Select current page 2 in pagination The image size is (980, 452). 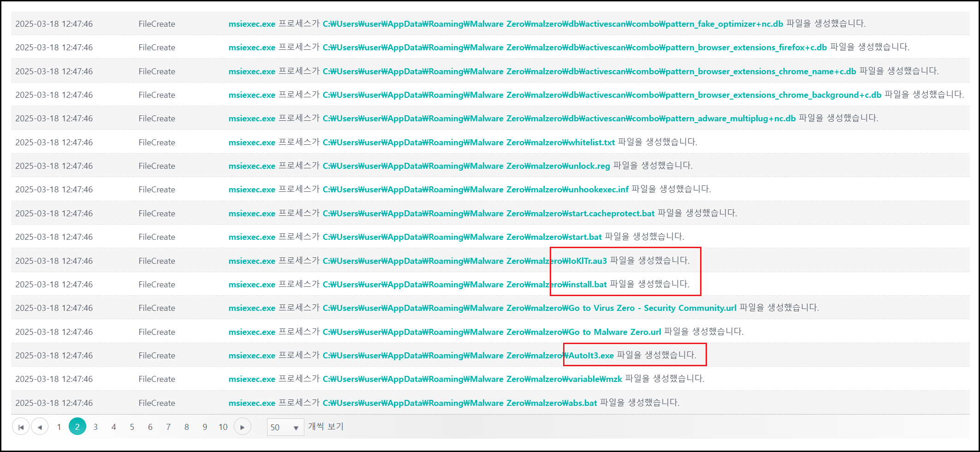click(77, 427)
